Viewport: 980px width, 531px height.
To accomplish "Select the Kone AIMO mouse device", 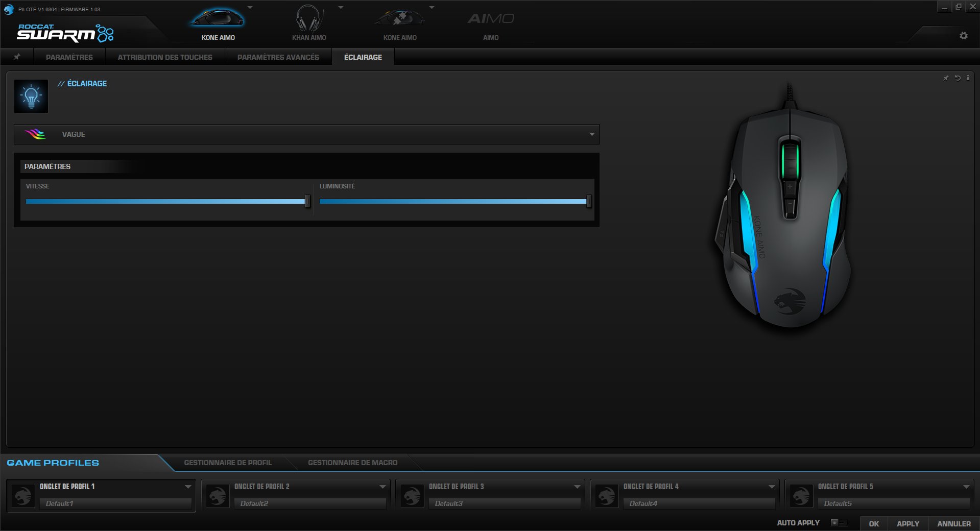I will [219, 18].
